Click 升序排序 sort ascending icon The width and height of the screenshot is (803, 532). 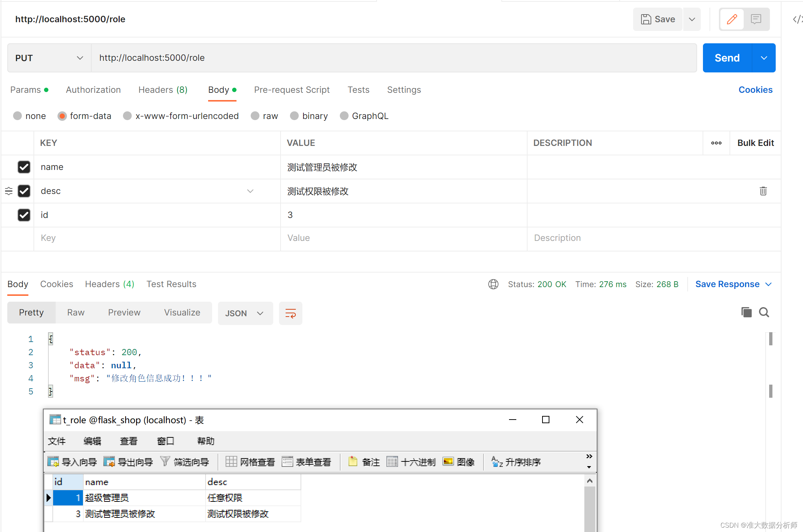(x=497, y=462)
